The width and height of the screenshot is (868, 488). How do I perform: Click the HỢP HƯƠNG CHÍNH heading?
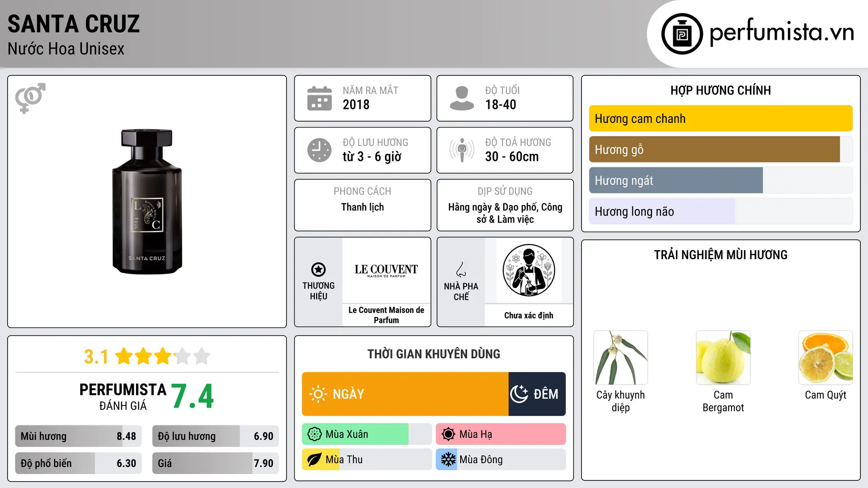(x=721, y=91)
